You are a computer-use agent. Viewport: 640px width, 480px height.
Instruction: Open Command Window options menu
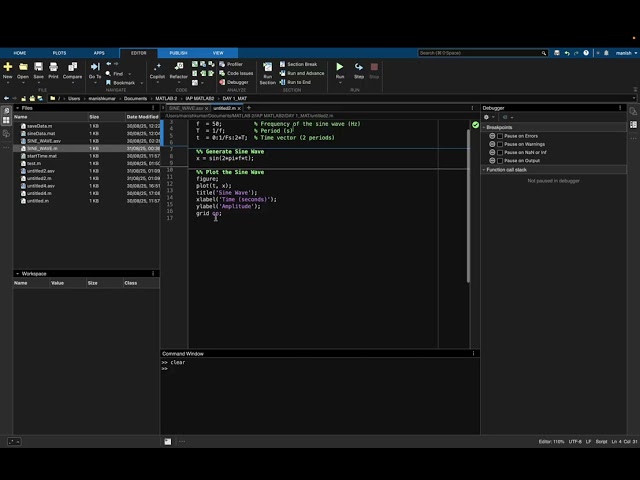coord(473,353)
